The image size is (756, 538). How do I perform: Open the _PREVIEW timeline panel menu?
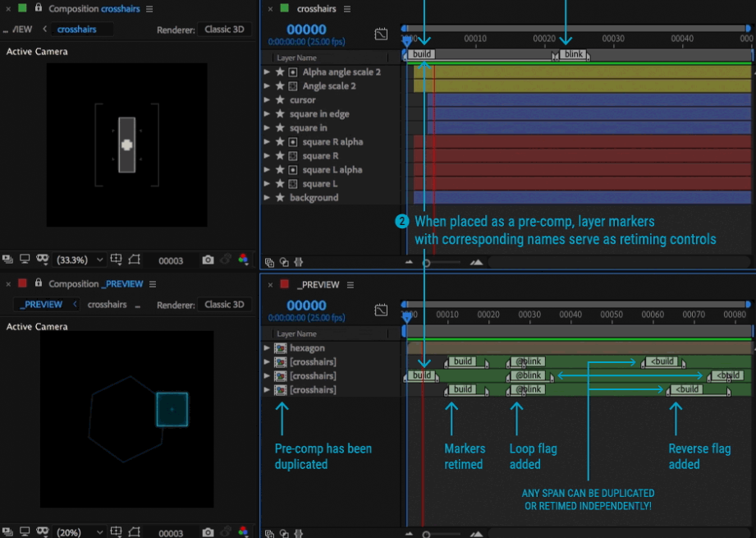tap(351, 285)
